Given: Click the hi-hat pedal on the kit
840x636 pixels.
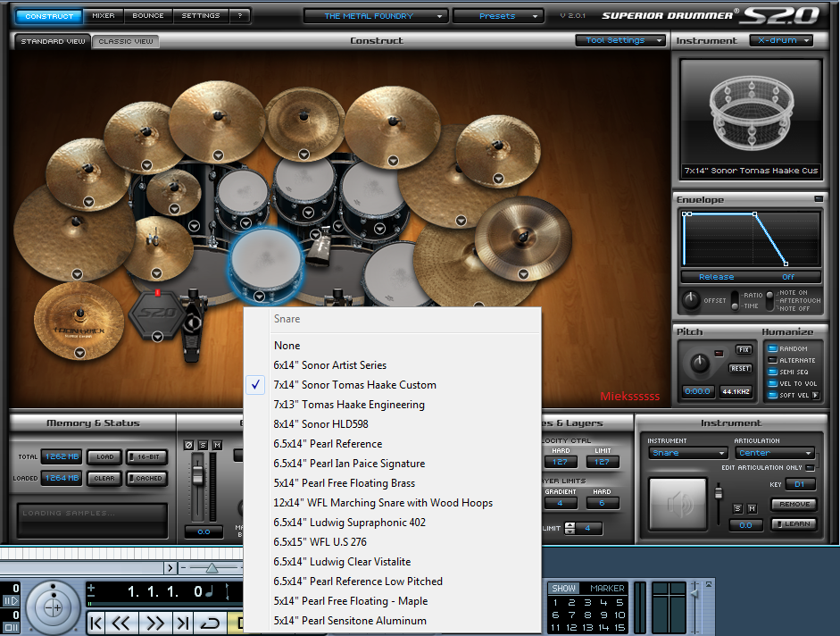Looking at the screenshot, I should coord(194,325).
